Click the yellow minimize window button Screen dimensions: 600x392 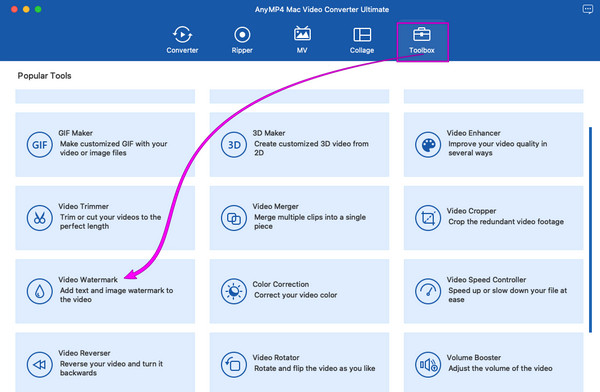point(26,9)
